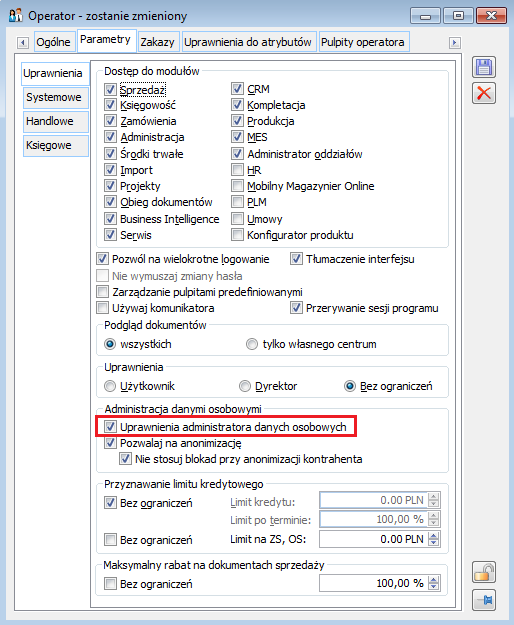Image resolution: width=514 pixels, height=625 pixels.
Task: Open the Zakazy tab
Action: [158, 42]
